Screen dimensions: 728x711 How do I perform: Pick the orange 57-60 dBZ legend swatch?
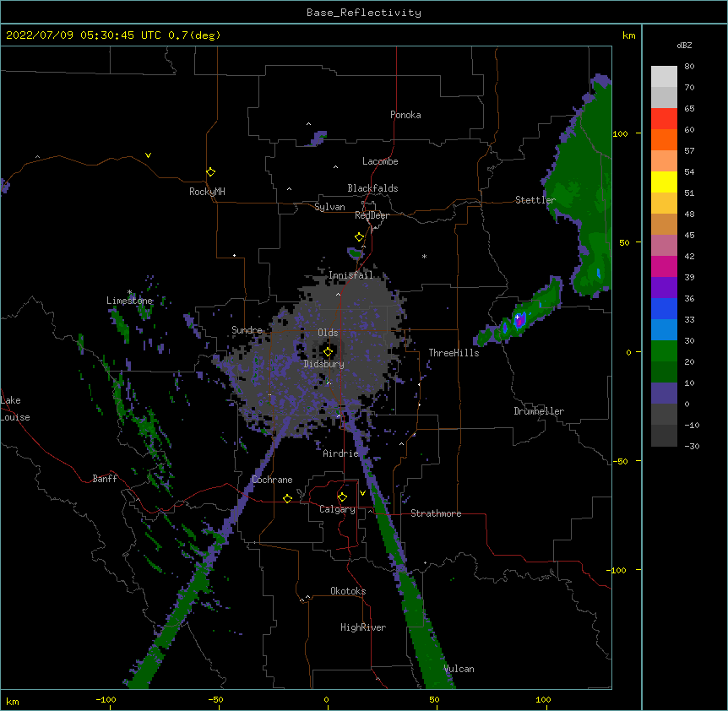point(664,139)
